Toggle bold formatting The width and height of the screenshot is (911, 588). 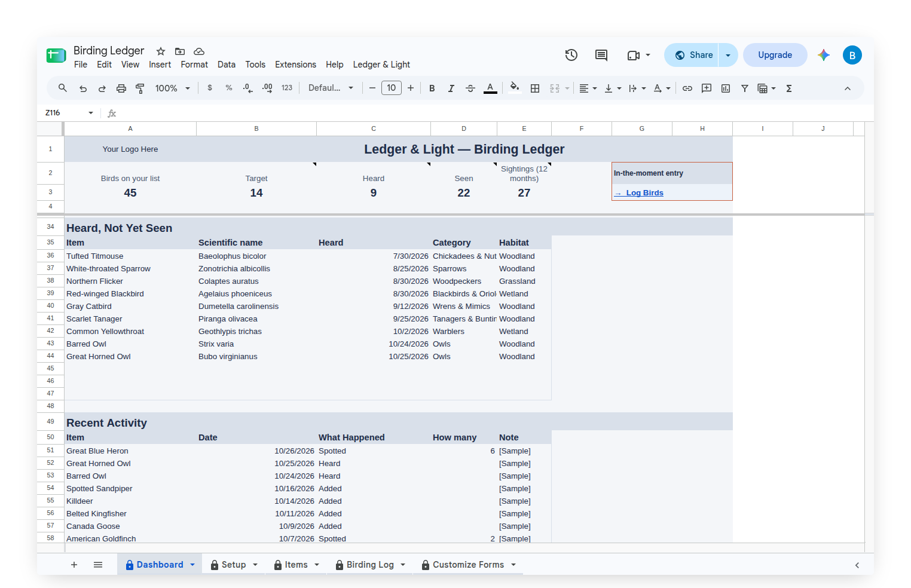[432, 88]
